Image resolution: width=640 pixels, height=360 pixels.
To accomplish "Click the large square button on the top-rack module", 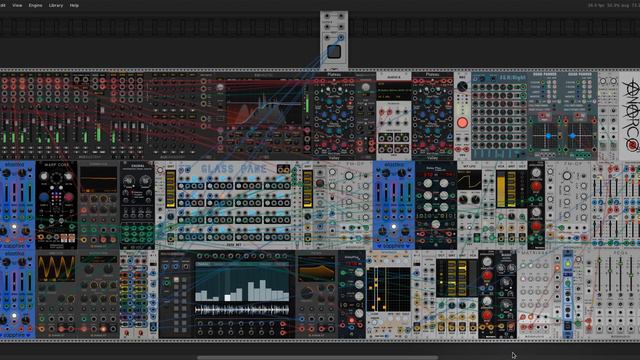I will 334,51.
